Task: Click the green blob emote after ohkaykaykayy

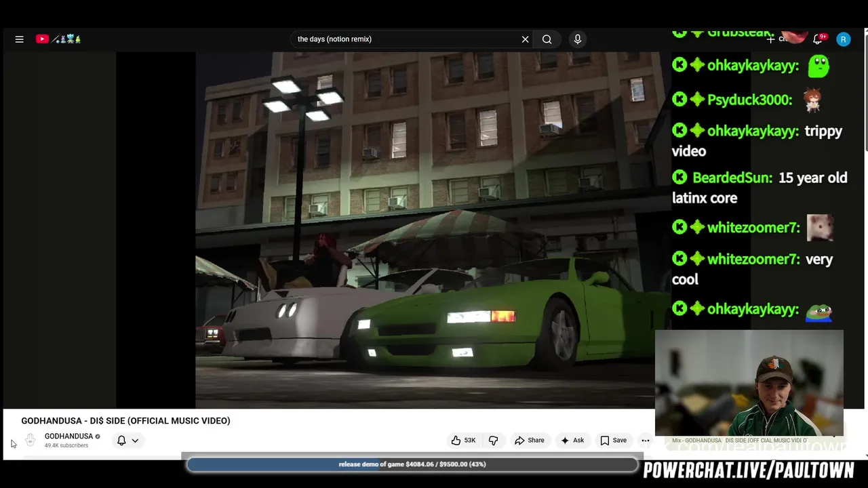Action: (818, 66)
